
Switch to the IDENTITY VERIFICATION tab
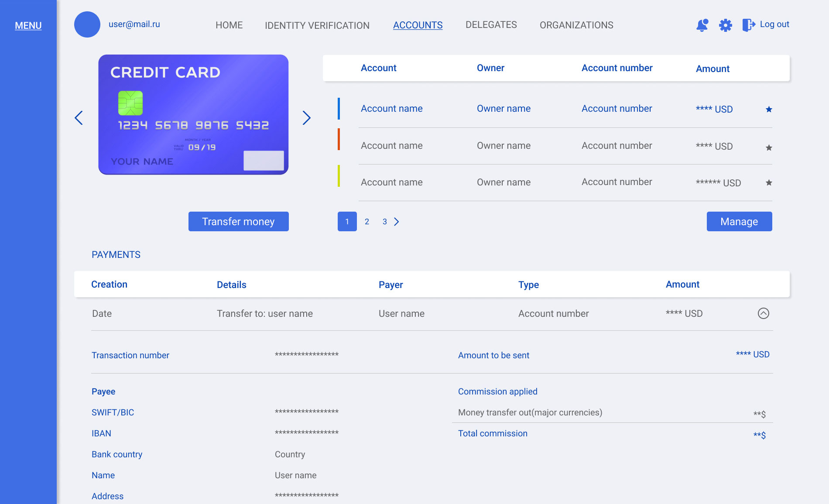coord(317,25)
